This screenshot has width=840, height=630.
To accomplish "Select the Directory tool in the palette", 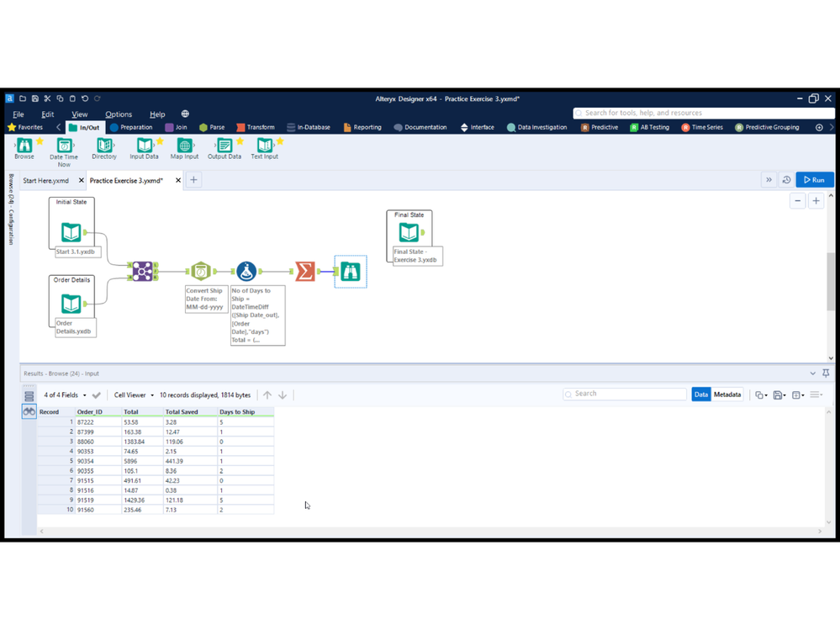I will (104, 148).
